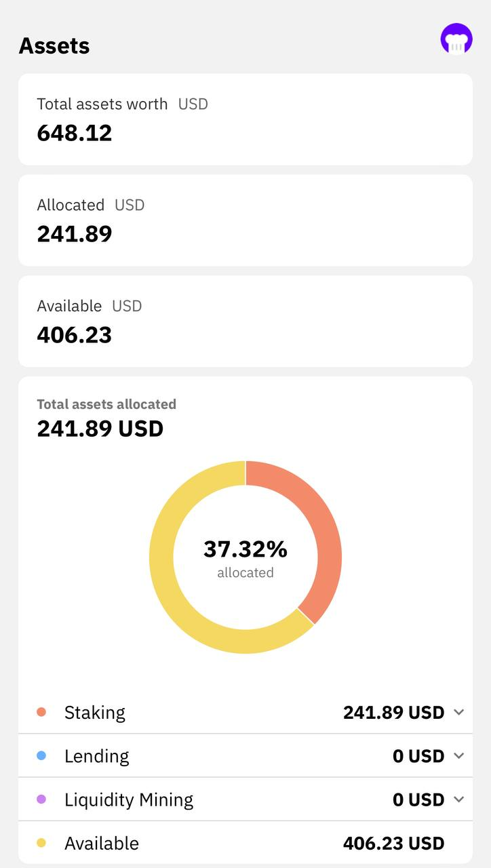Image resolution: width=491 pixels, height=868 pixels.
Task: Click the 241.89 USD staking amount
Action: point(393,713)
